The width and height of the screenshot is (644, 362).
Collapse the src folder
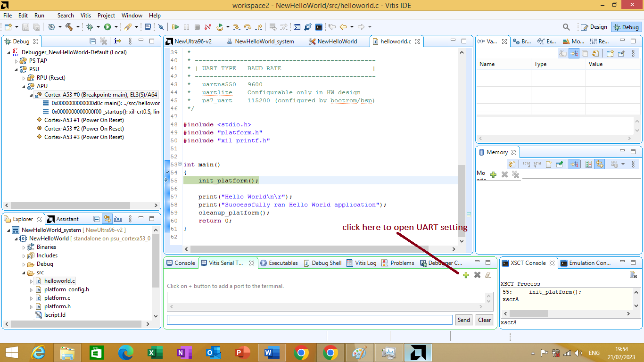point(24,272)
